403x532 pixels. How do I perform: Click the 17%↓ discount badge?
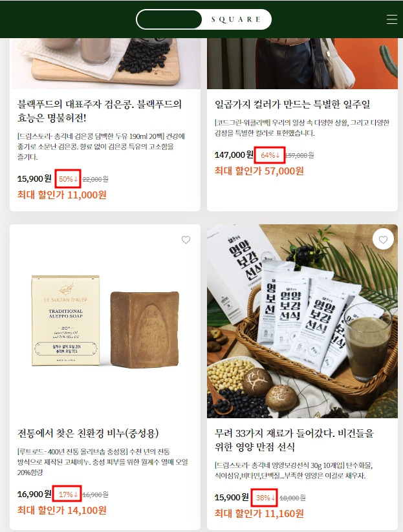[67, 495]
